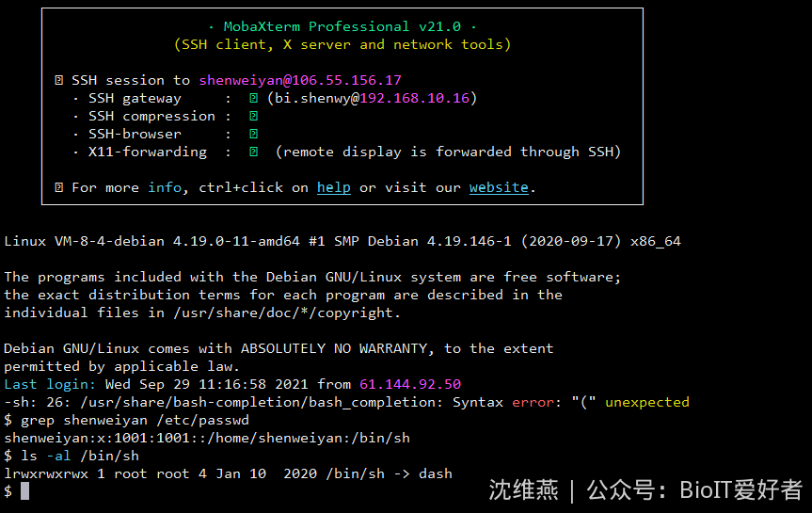Click the cursor block at the prompt
This screenshot has width=812, height=513.
click(x=24, y=491)
